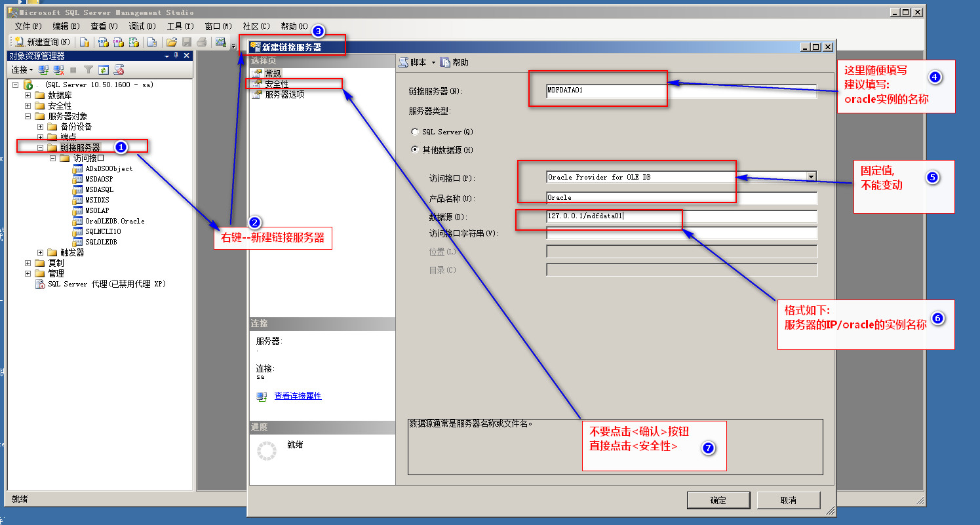
Task: Open the 工具 menu
Action: tap(180, 26)
